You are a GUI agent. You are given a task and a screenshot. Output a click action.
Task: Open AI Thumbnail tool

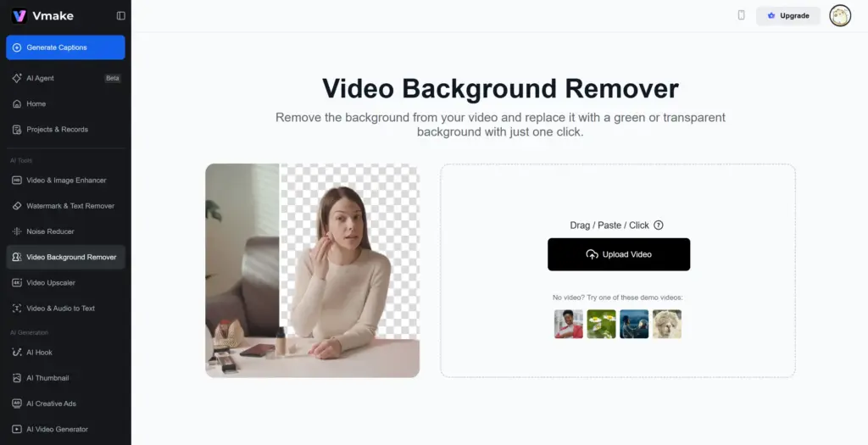point(65,377)
